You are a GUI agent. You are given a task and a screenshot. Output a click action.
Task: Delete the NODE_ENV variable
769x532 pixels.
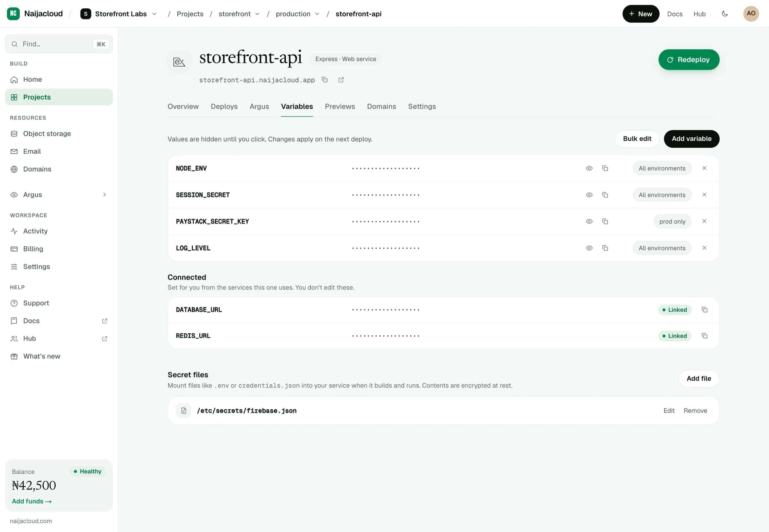coord(704,168)
